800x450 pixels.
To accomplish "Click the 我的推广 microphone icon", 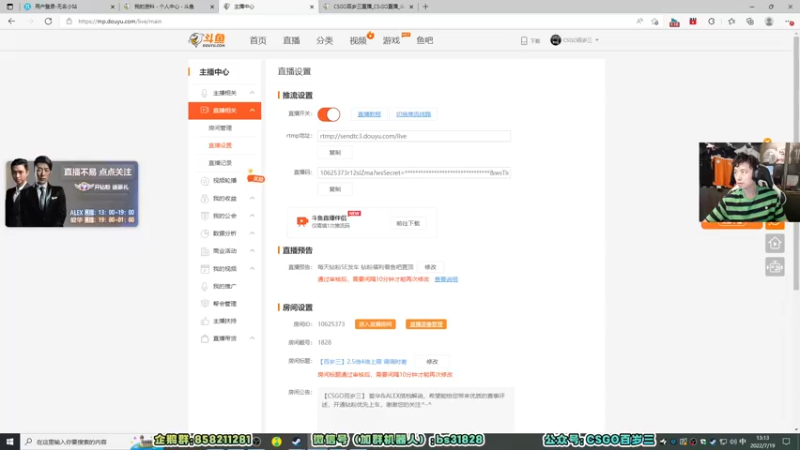I will click(x=205, y=286).
